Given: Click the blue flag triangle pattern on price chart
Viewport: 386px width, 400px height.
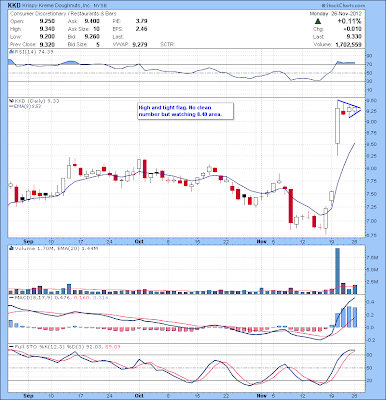Looking at the screenshot, I should click(349, 108).
